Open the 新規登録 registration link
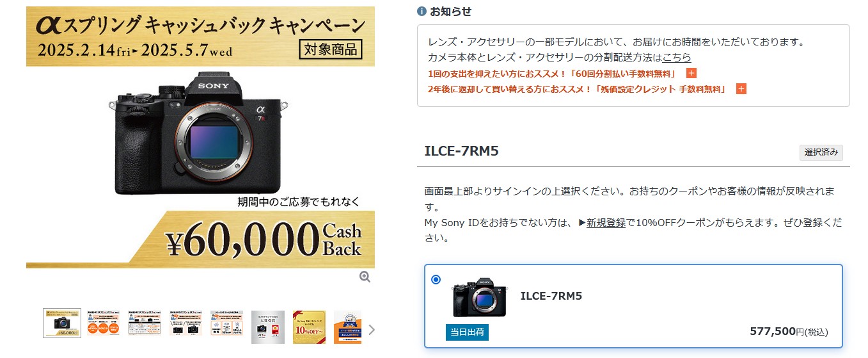The image size is (868, 358). (606, 223)
